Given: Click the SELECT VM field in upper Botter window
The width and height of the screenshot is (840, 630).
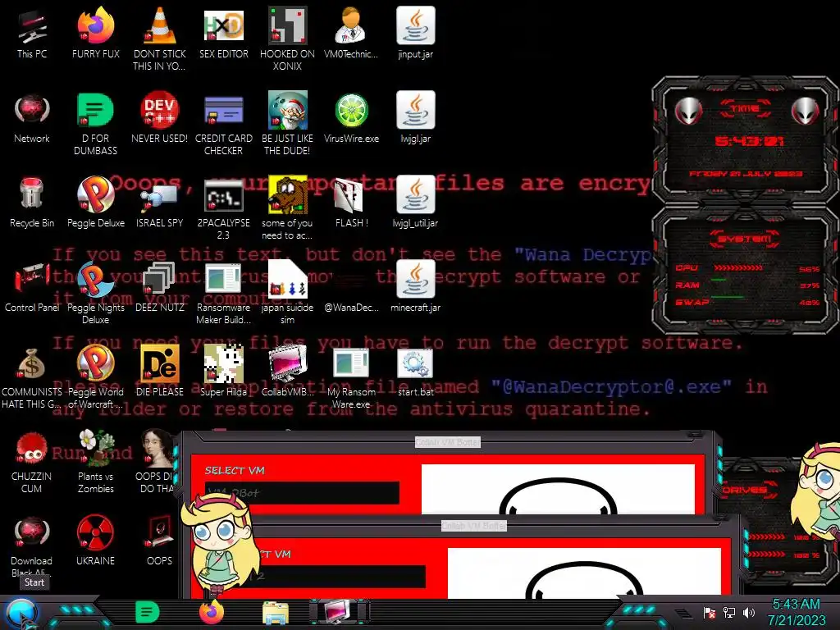Looking at the screenshot, I should coord(302,492).
